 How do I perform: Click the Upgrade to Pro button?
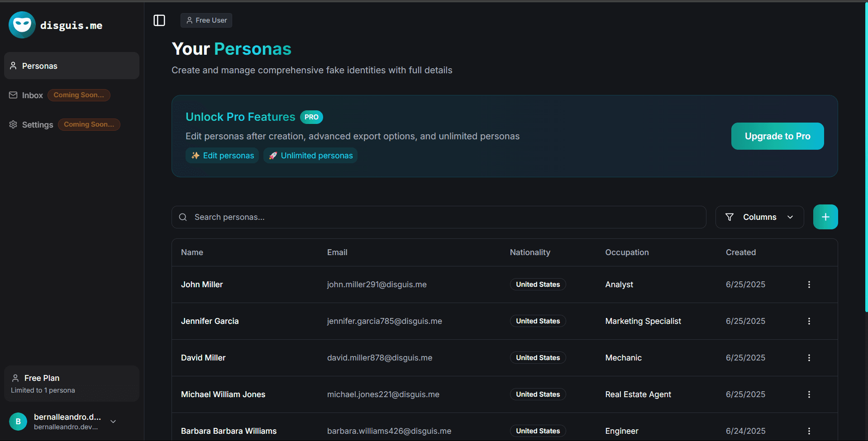pyautogui.click(x=777, y=136)
